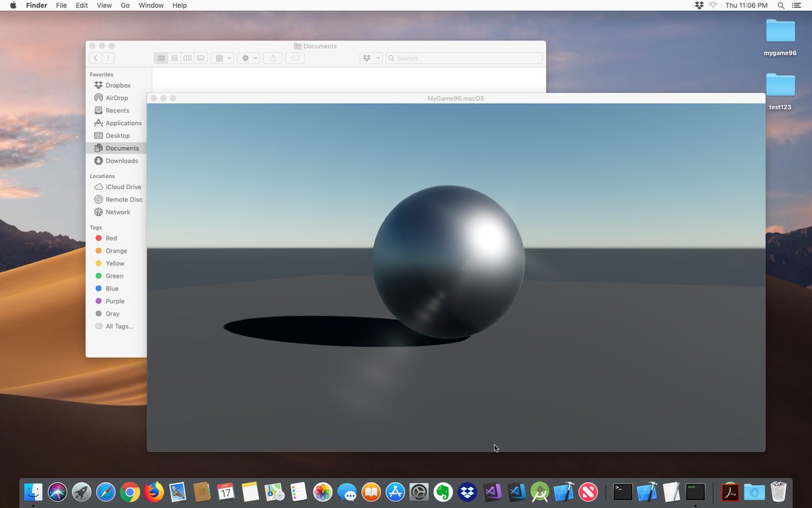Screen dimensions: 812x508
Task: Open the Apple menu
Action: point(13,5)
